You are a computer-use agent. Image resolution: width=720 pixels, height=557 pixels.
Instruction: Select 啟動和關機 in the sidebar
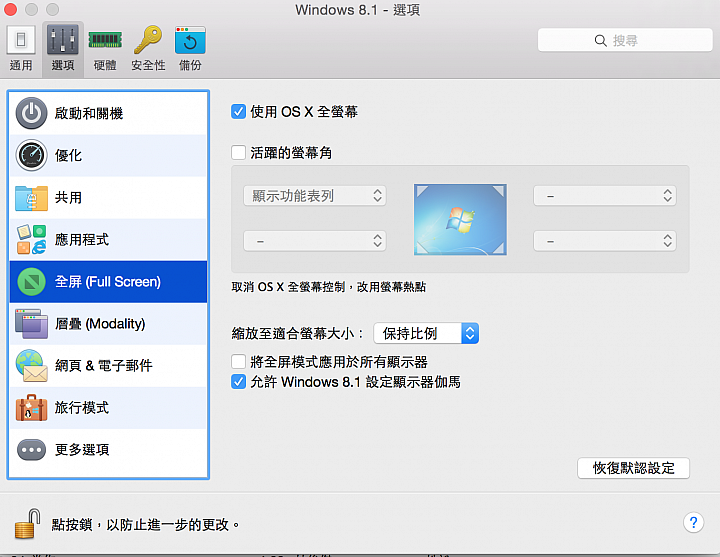tap(108, 113)
